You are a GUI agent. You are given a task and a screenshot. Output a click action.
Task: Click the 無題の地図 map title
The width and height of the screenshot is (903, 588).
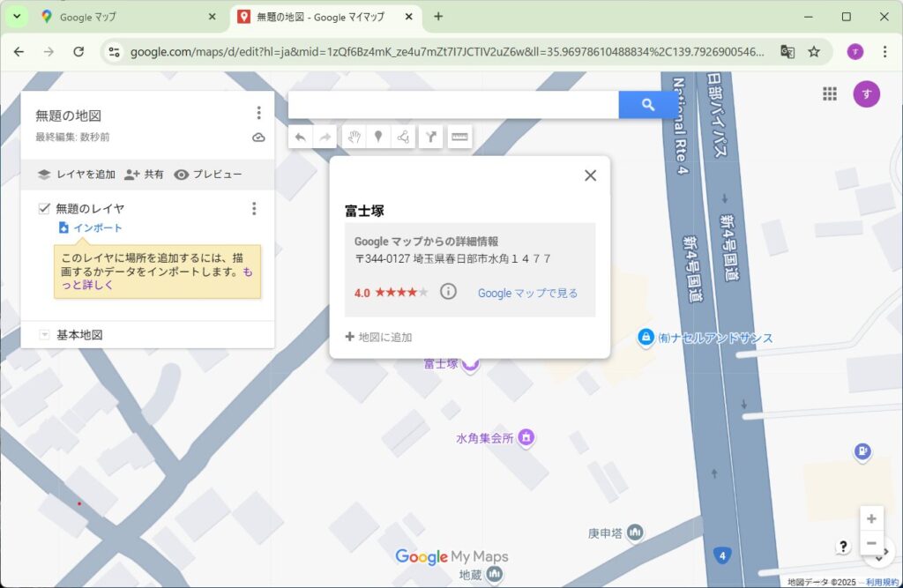pos(69,115)
